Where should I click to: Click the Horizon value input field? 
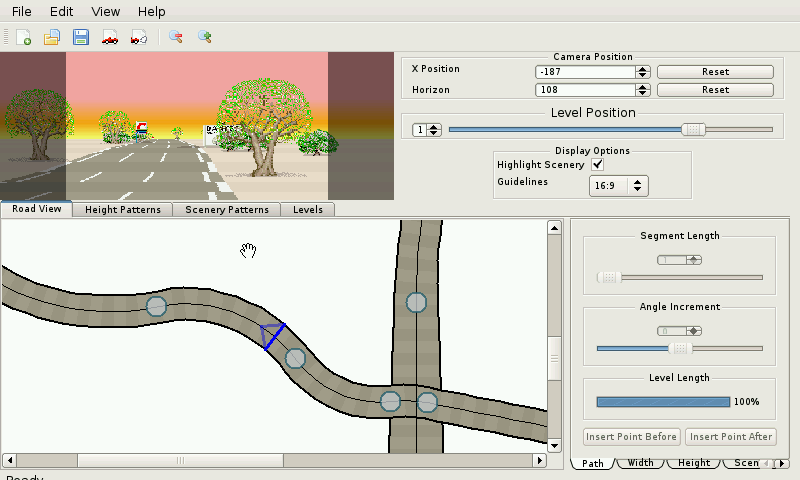585,90
